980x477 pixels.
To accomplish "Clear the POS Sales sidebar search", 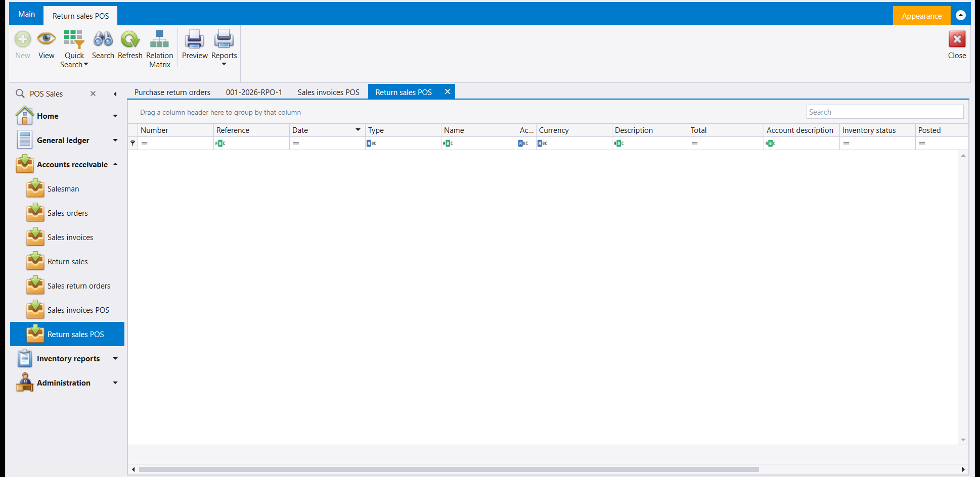I will [x=93, y=93].
